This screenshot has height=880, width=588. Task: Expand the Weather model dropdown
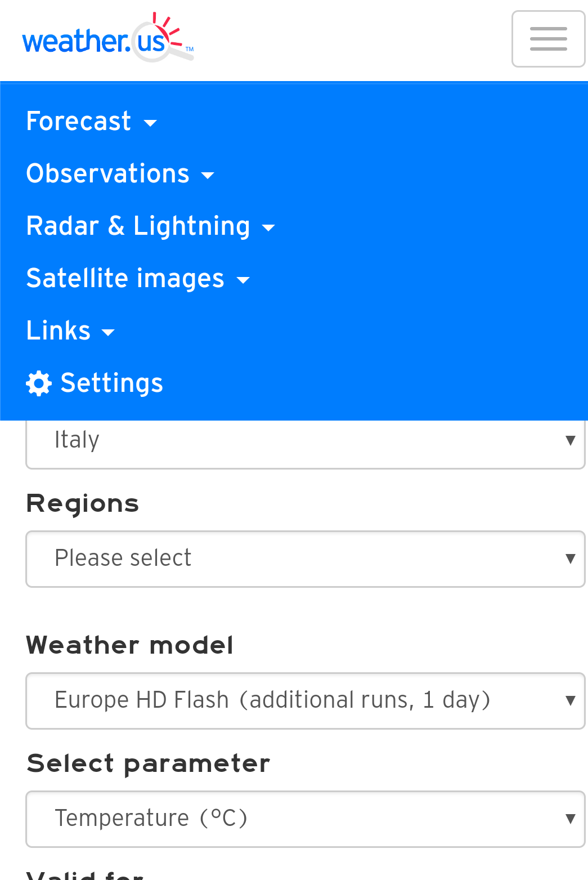coord(304,700)
